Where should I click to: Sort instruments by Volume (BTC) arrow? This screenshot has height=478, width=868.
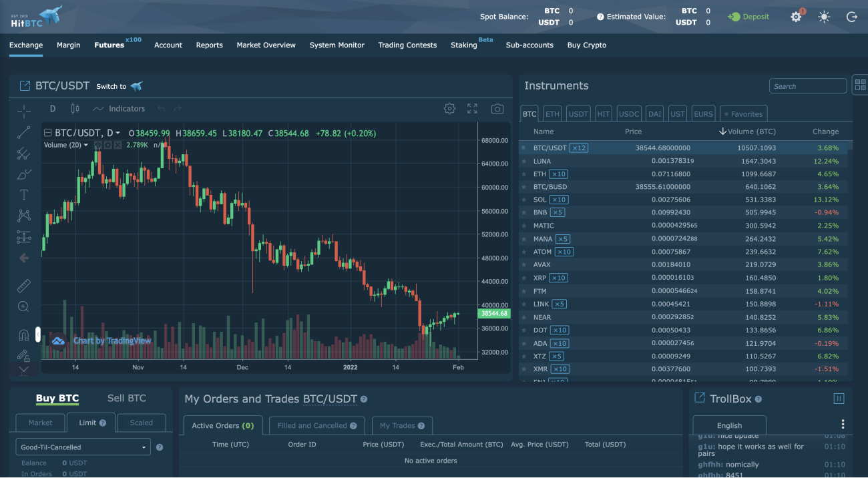point(722,132)
